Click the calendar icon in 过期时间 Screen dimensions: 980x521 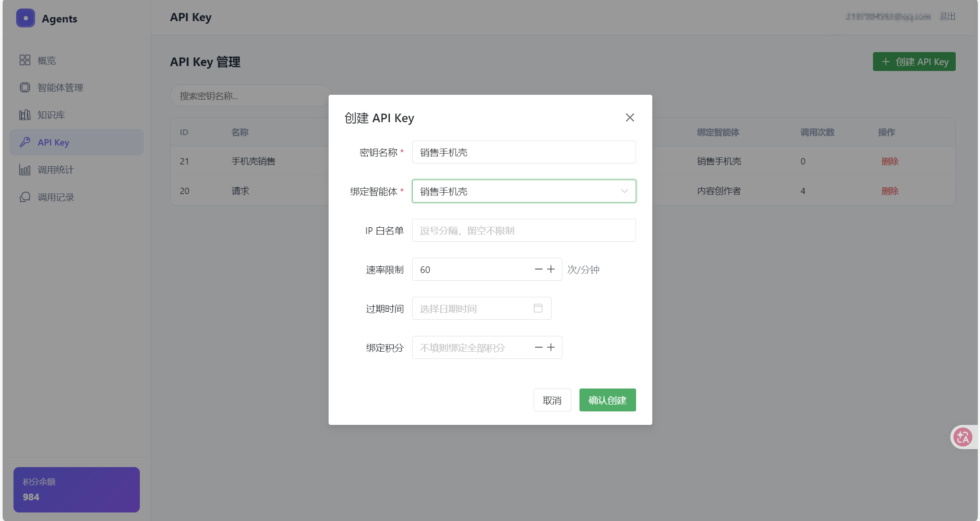[538, 308]
